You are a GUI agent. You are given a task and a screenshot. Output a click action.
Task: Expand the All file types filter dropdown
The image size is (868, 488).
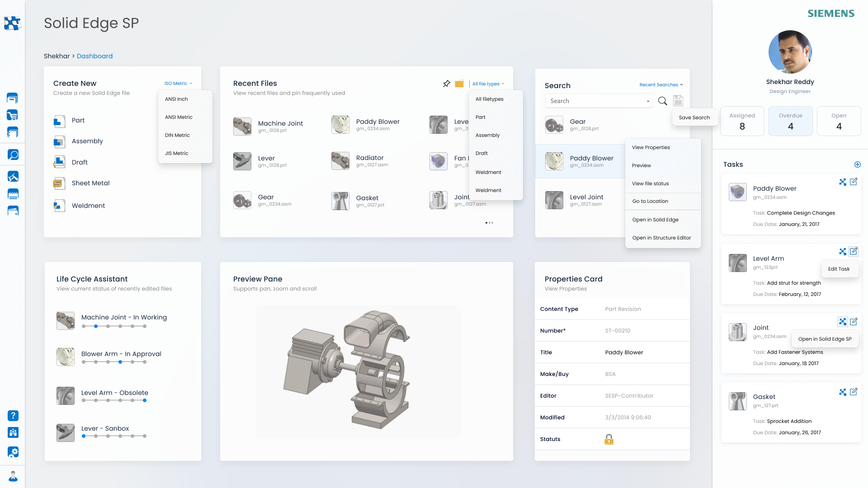[488, 84]
